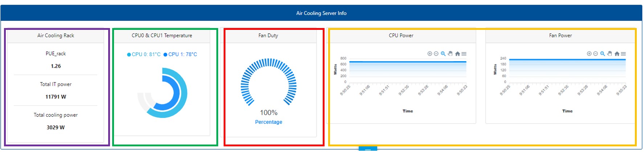
Task: Toggle the CPU 1: 78°C legend series
Action: pos(180,54)
